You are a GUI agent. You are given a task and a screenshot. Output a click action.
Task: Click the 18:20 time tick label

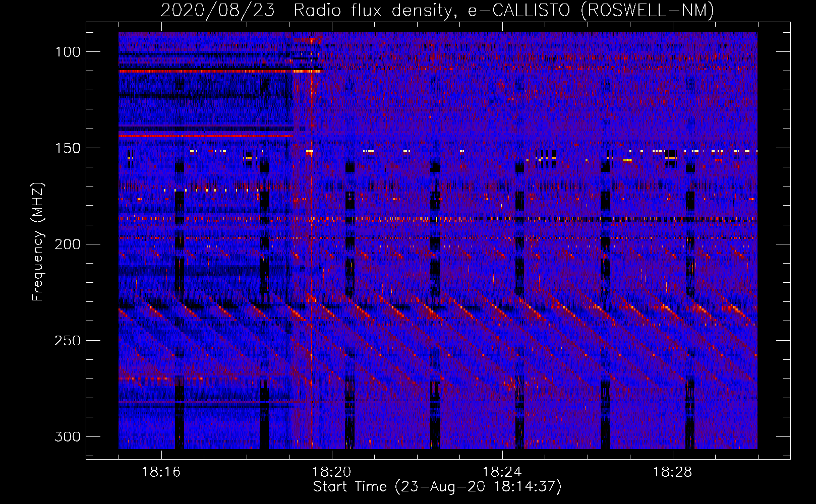click(332, 472)
